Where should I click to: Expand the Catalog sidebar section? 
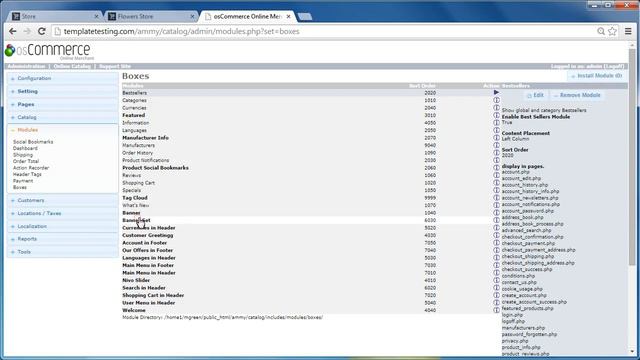62,117
